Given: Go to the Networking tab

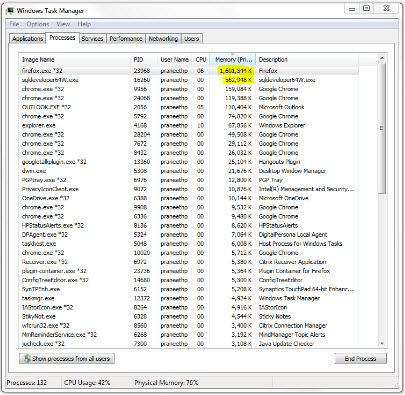Looking at the screenshot, I should click(163, 39).
